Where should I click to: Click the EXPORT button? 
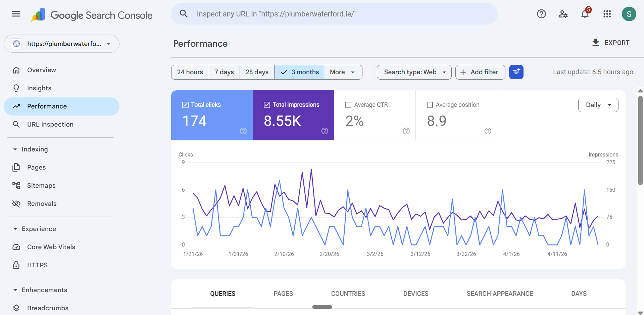point(610,43)
